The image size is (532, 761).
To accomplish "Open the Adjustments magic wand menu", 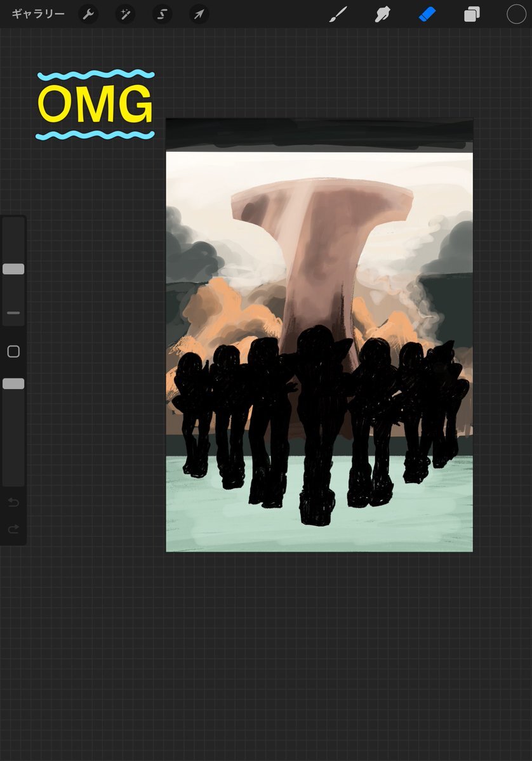I will pos(125,15).
